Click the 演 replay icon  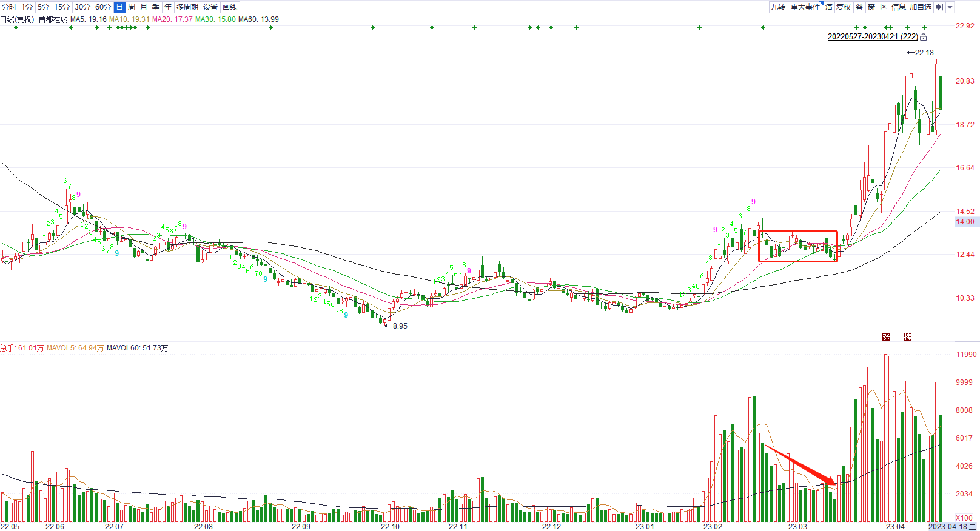pyautogui.click(x=829, y=7)
